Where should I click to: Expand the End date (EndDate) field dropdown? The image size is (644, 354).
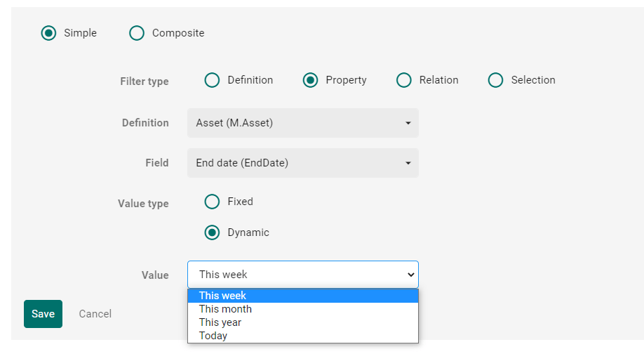(x=302, y=163)
